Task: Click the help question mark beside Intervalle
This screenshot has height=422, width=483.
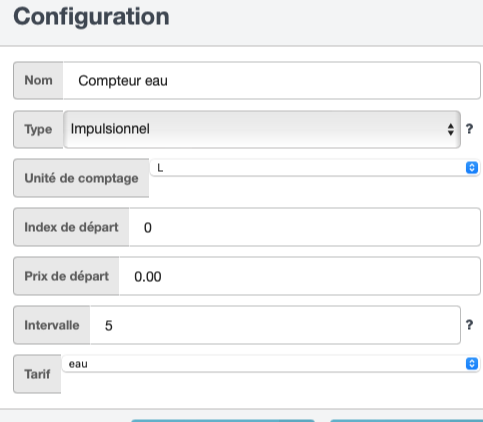Action: click(x=469, y=325)
